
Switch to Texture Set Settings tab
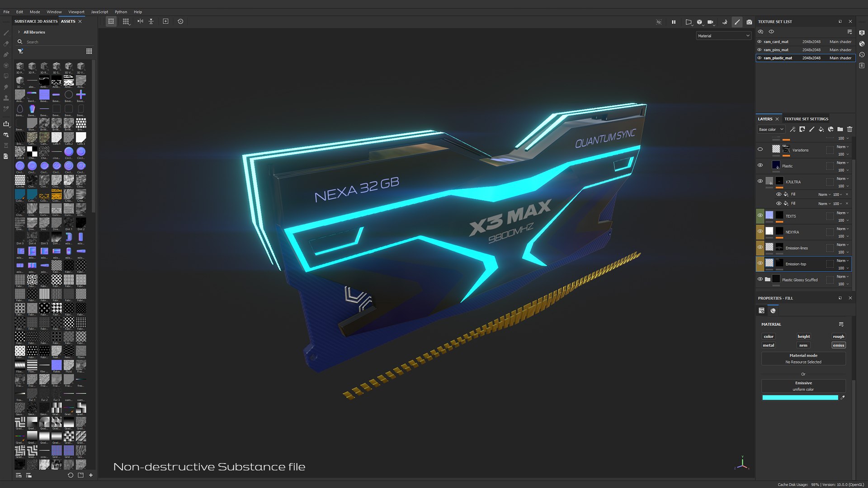[806, 119]
